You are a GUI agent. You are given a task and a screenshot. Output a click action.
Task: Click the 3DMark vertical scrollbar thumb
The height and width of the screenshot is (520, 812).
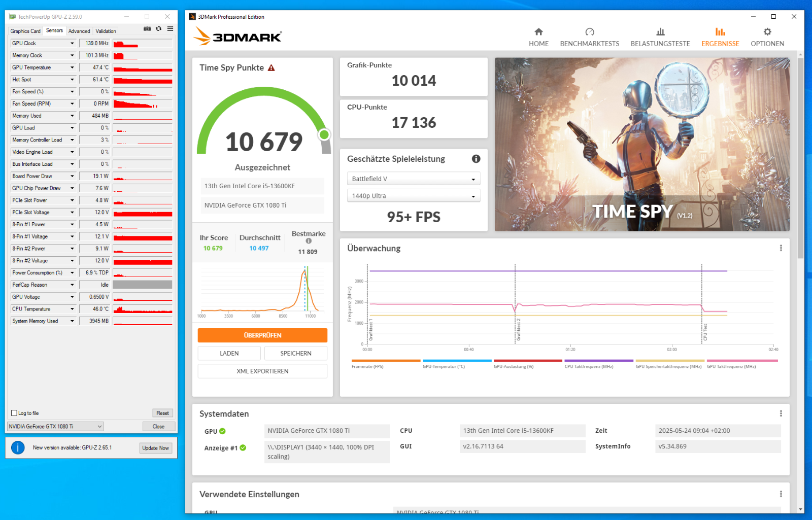(800, 158)
